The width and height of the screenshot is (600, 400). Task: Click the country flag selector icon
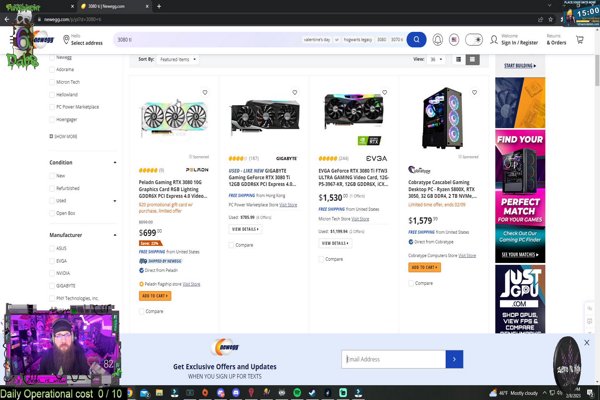pos(454,39)
